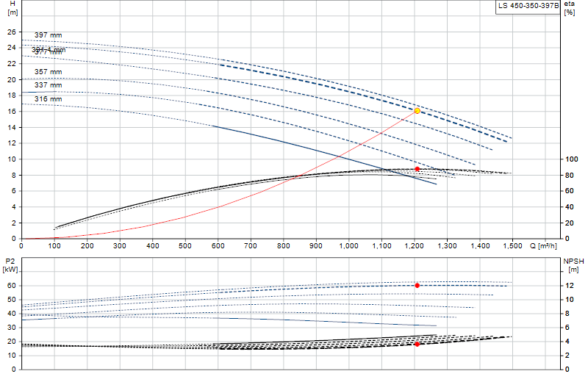Click the 337 mm impeller curve label
The width and height of the screenshot is (588, 382).
pos(48,85)
